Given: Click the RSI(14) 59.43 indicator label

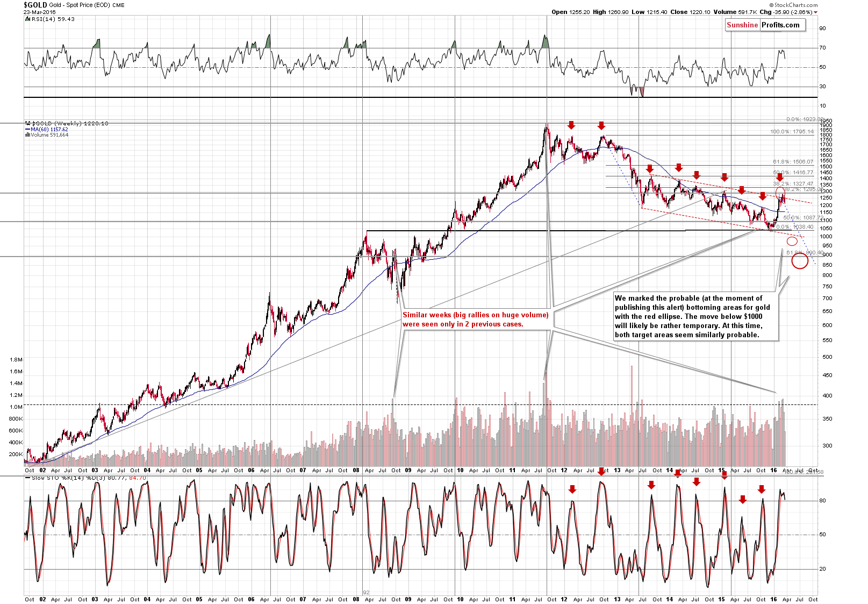Looking at the screenshot, I should coord(53,19).
